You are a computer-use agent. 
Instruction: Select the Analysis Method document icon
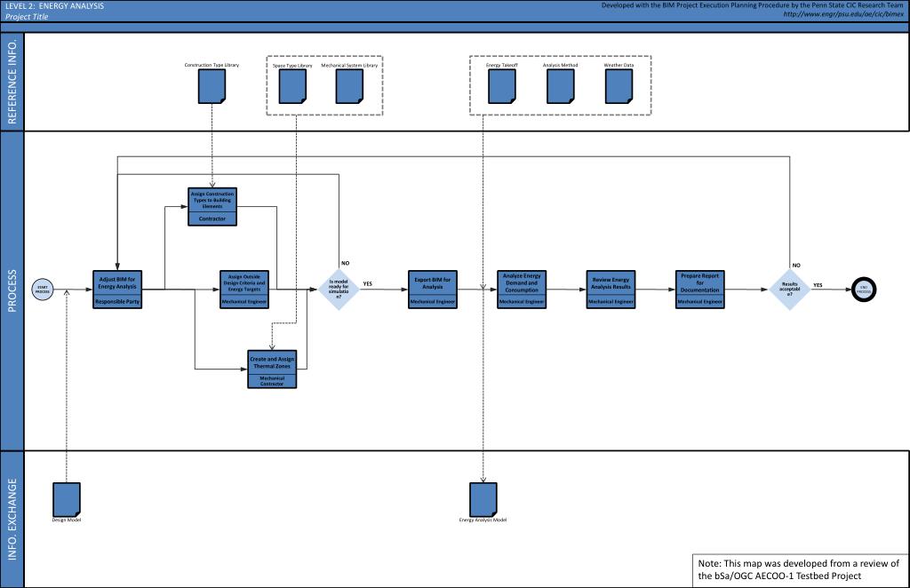click(x=561, y=86)
